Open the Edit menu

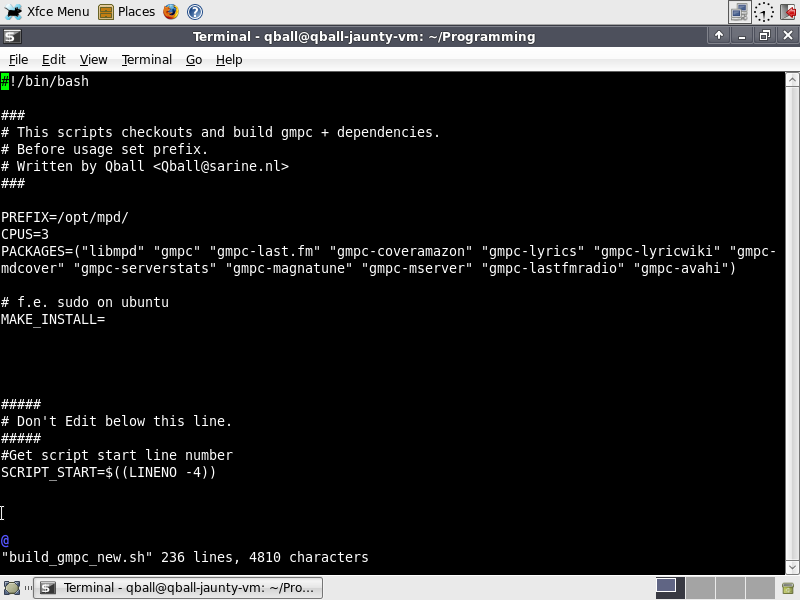(x=54, y=60)
